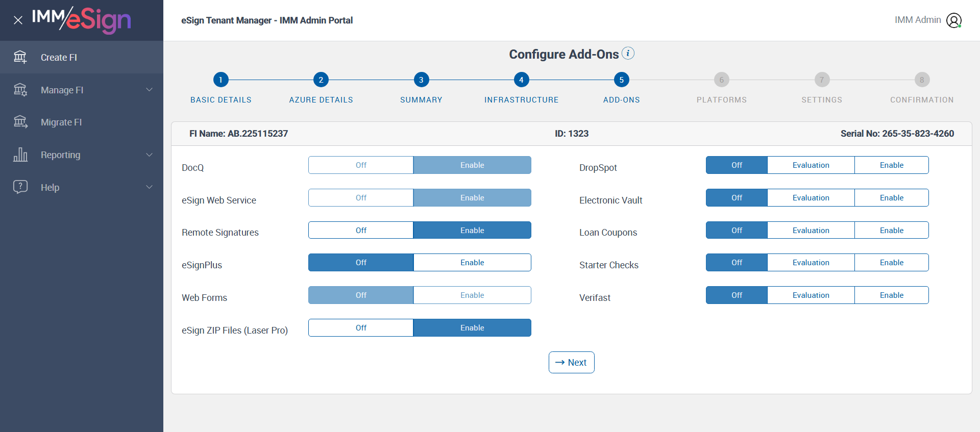Click the Serial No 265-35-823-4260 text
This screenshot has height=432, width=980.
tap(897, 134)
